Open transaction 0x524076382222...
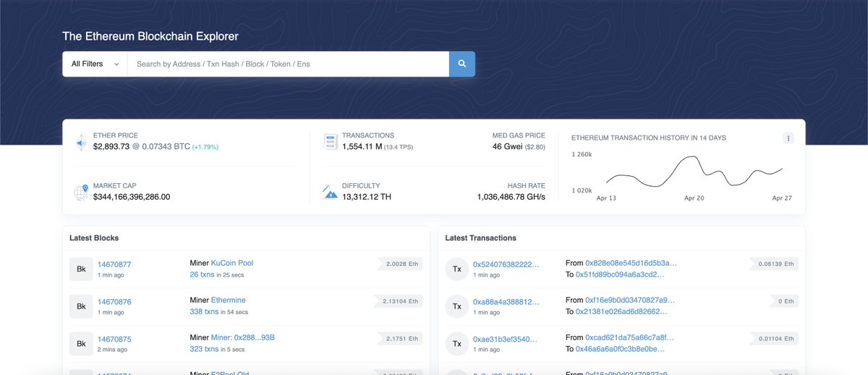The width and height of the screenshot is (868, 375). click(506, 264)
